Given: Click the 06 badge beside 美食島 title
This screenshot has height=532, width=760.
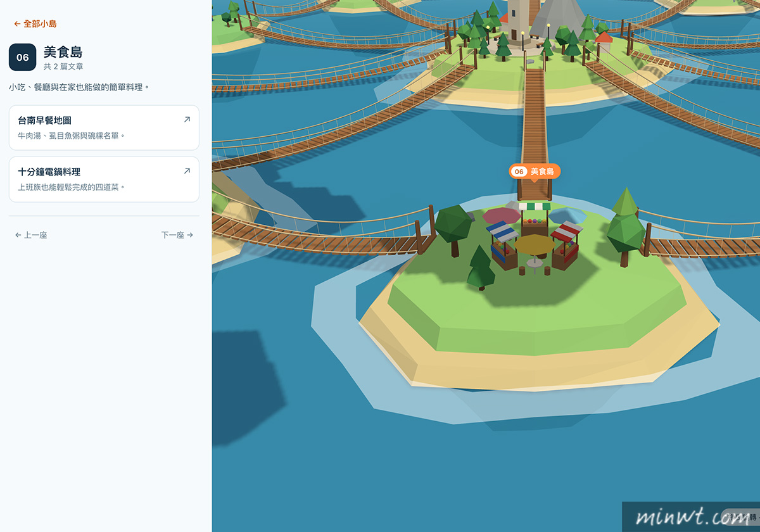Looking at the screenshot, I should pyautogui.click(x=23, y=57).
